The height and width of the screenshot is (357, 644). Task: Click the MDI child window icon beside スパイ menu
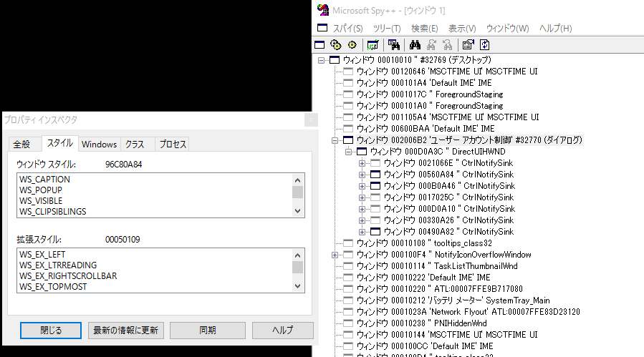pos(322,28)
